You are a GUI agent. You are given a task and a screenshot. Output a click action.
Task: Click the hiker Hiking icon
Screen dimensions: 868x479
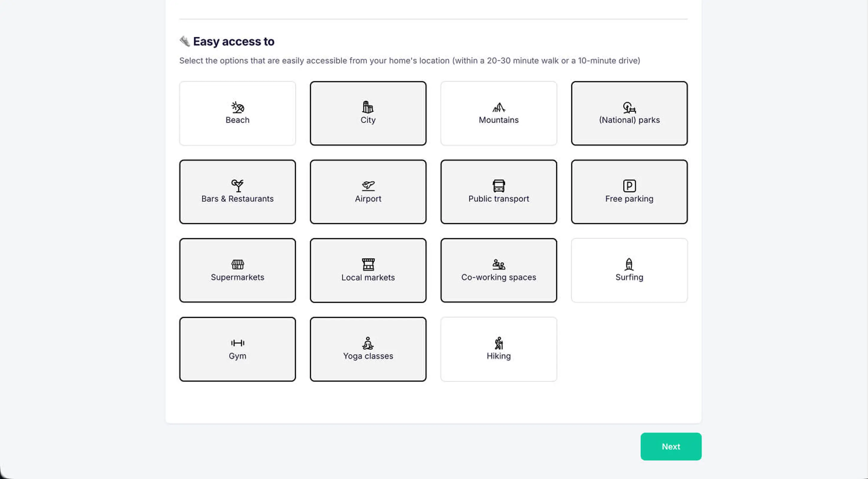(498, 343)
